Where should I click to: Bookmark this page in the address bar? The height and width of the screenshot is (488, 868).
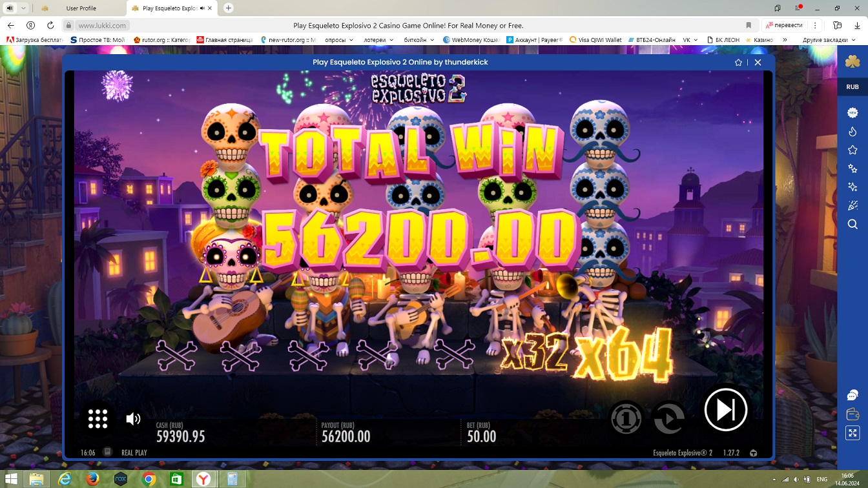[749, 25]
